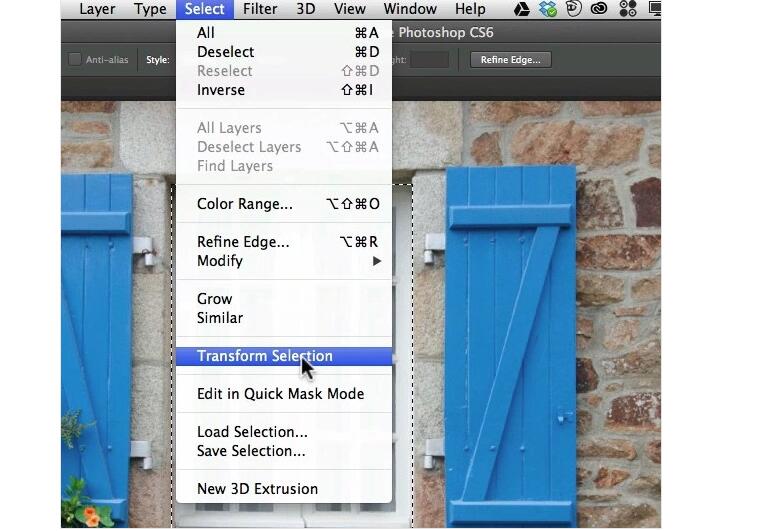Choose All from the Select menu

[284, 33]
